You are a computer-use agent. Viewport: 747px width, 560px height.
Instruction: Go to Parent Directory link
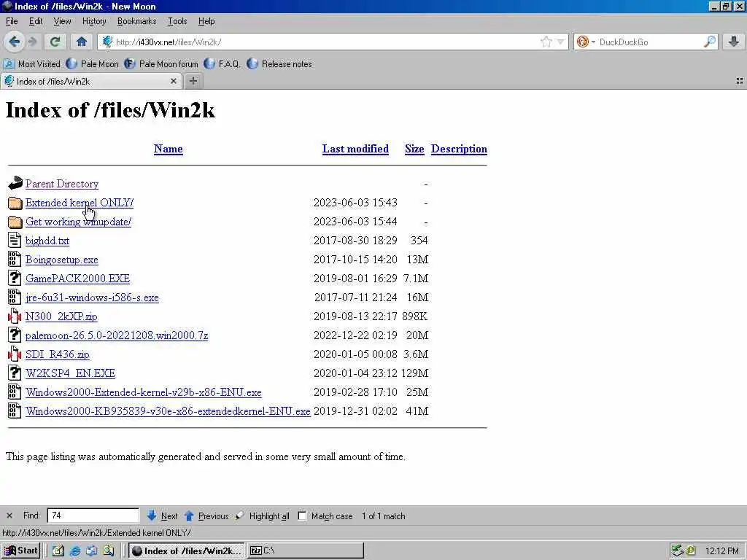coord(62,184)
